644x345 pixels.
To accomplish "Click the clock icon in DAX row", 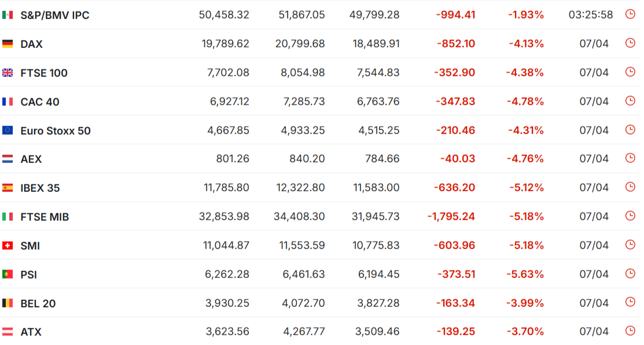I will (x=630, y=43).
